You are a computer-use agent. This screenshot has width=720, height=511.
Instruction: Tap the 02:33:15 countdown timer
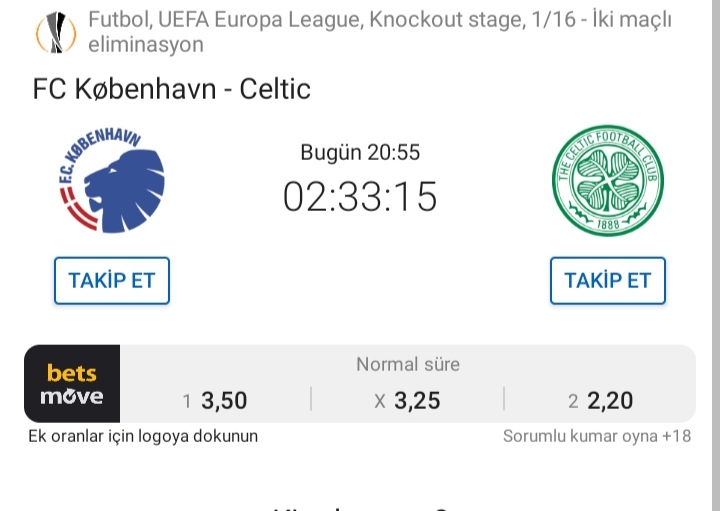point(360,197)
